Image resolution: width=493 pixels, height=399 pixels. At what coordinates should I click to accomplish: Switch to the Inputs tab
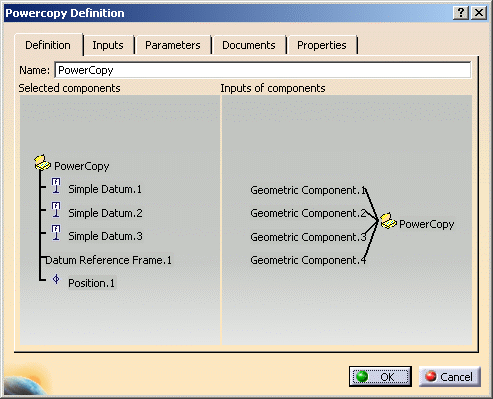[108, 45]
